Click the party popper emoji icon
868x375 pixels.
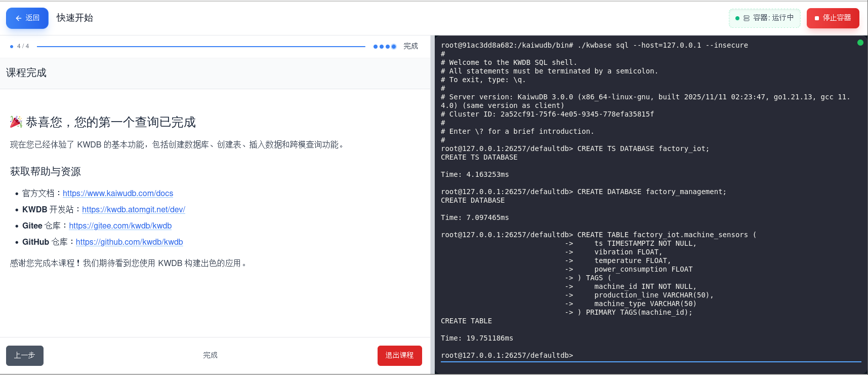click(16, 122)
